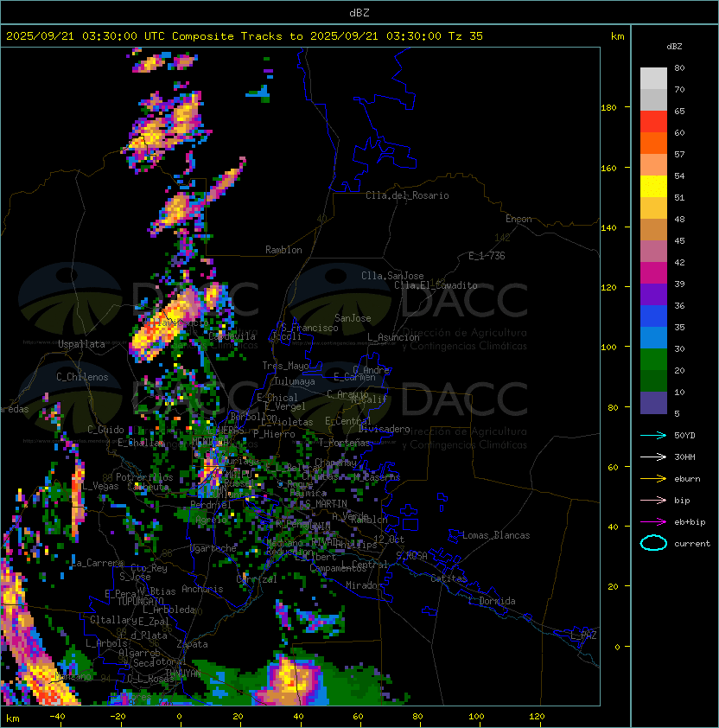Click the 30HM white arrow legend icon
The height and width of the screenshot is (728, 719).
coord(653,457)
